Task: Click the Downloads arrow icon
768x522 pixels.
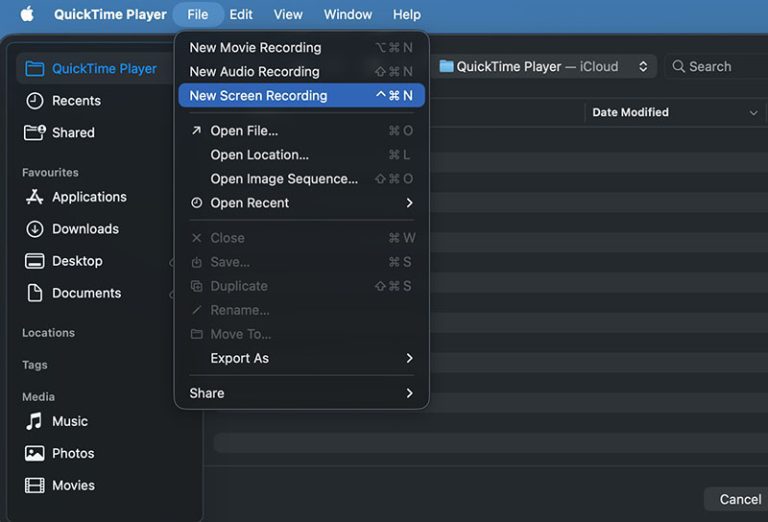Action: tap(35, 229)
